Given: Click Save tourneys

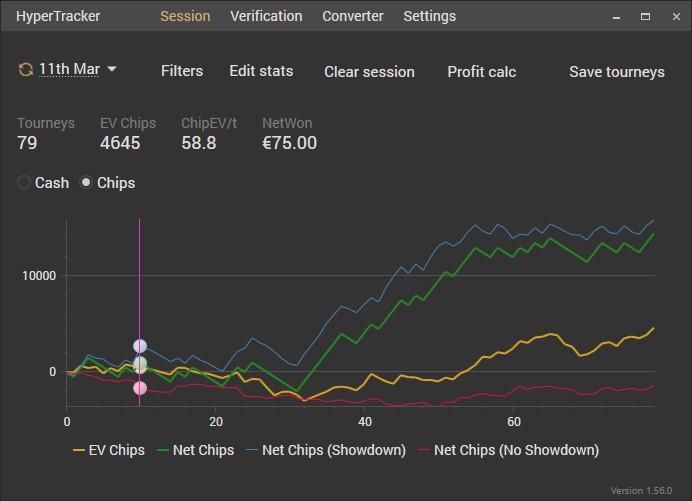Looking at the screenshot, I should pos(616,72).
